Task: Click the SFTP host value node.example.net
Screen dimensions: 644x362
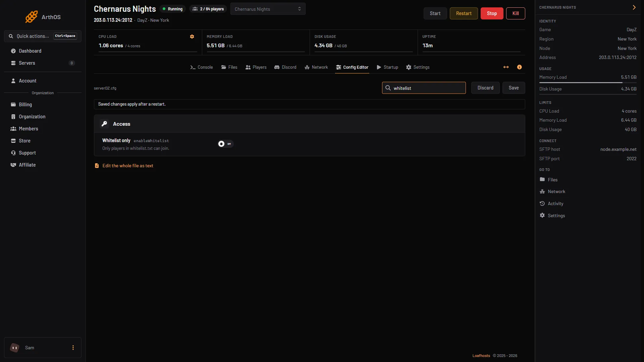Action: pos(618,149)
